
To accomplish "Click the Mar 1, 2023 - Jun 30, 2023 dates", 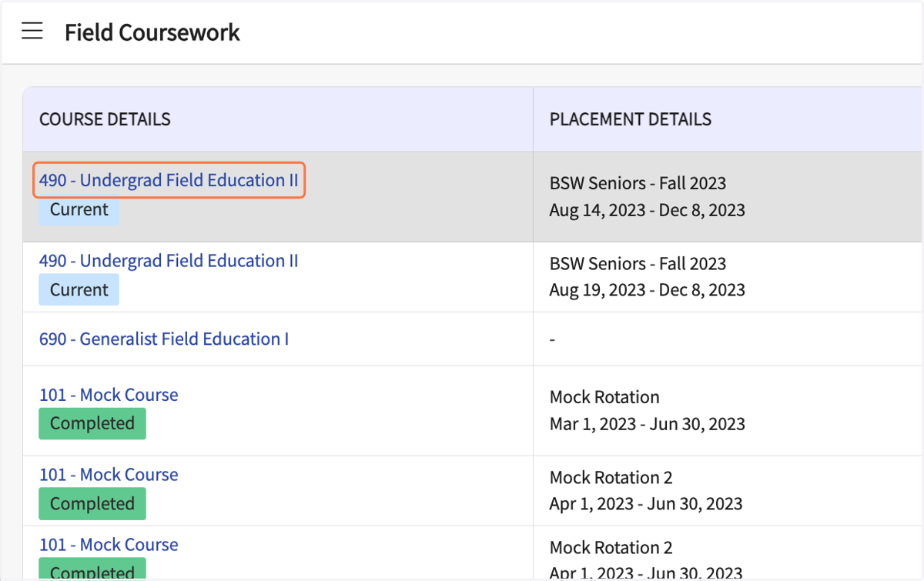I will pos(648,424).
